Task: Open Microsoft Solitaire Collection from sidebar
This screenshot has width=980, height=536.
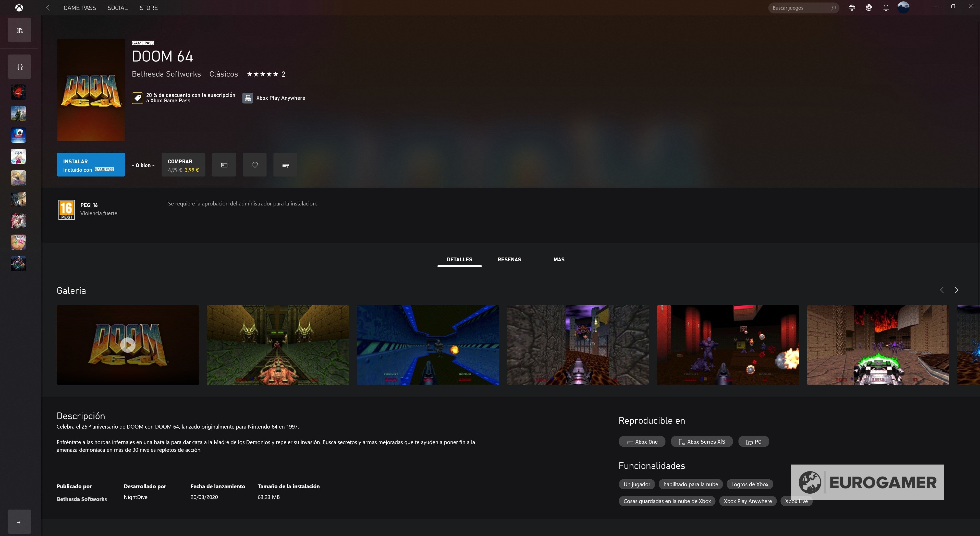Action: tap(18, 135)
